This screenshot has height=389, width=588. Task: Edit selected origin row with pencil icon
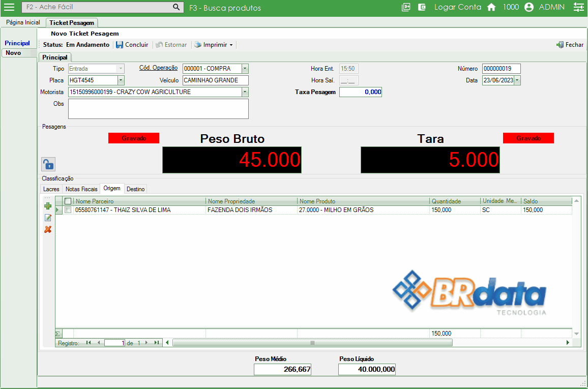[x=48, y=218]
